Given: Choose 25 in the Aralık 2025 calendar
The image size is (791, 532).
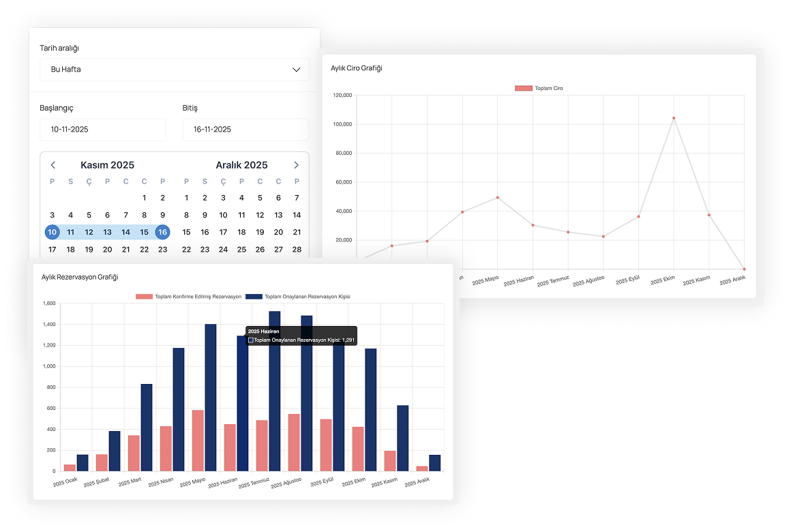Looking at the screenshot, I should 241,250.
